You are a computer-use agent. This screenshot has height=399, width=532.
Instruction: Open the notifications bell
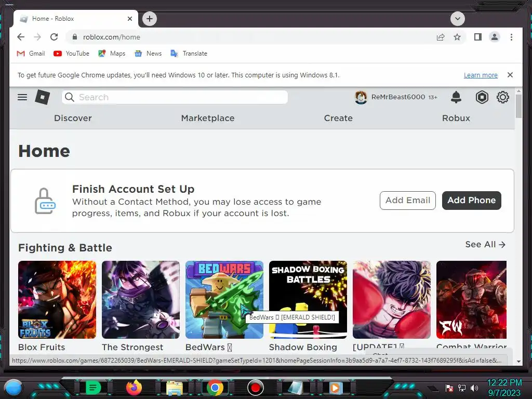point(456,97)
